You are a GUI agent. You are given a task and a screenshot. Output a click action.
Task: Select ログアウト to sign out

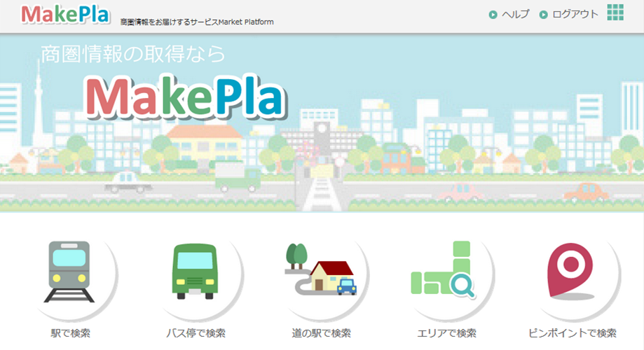pyautogui.click(x=575, y=15)
